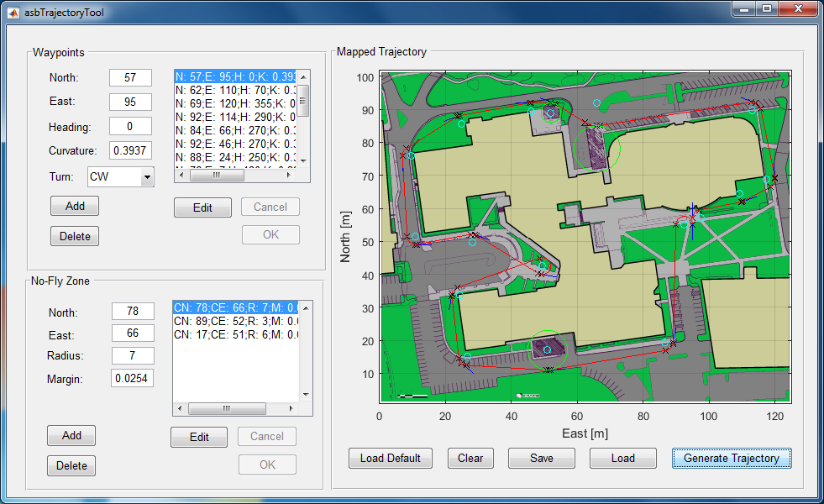Delete the selected no-fly zone
Image resolution: width=824 pixels, height=504 pixels.
[x=71, y=466]
